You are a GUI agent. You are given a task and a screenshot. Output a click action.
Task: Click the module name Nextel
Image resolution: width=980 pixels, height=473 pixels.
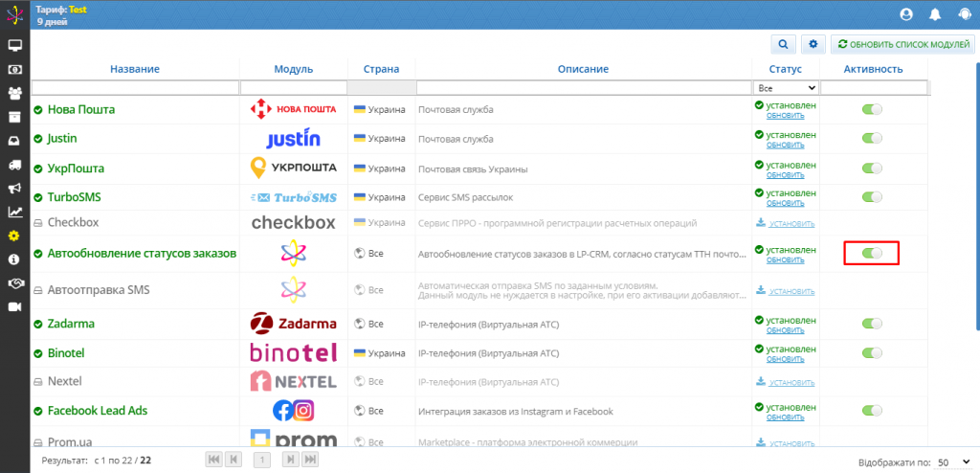click(65, 381)
